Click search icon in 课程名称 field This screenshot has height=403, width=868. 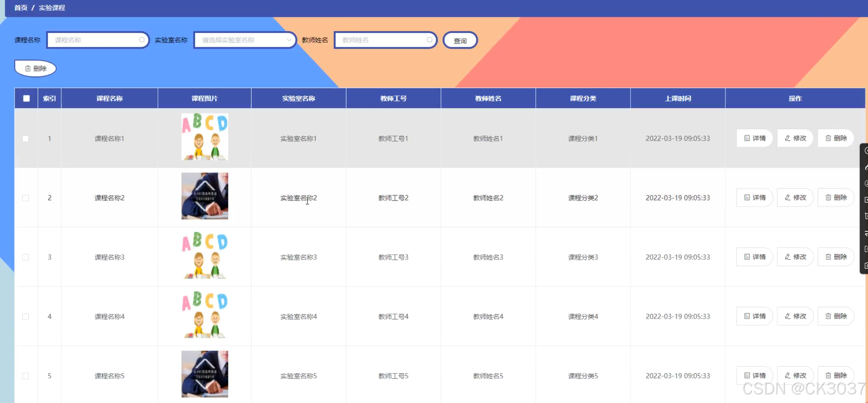click(142, 40)
